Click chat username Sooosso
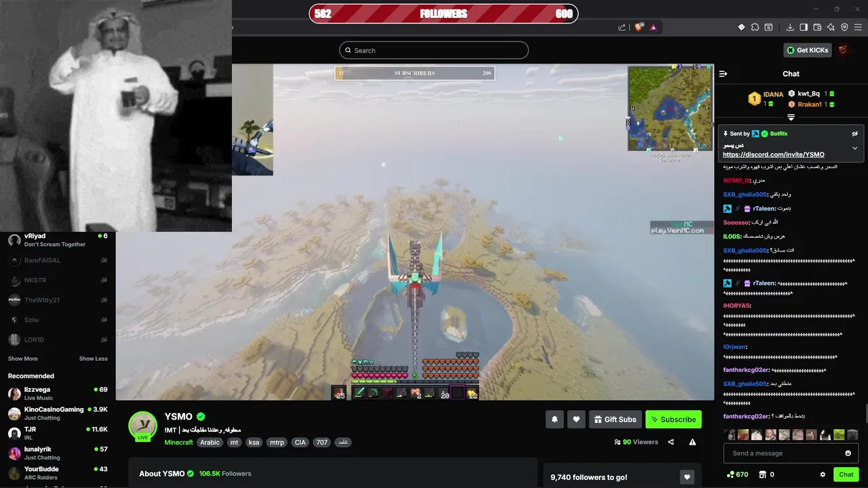868x488 pixels. (736, 222)
